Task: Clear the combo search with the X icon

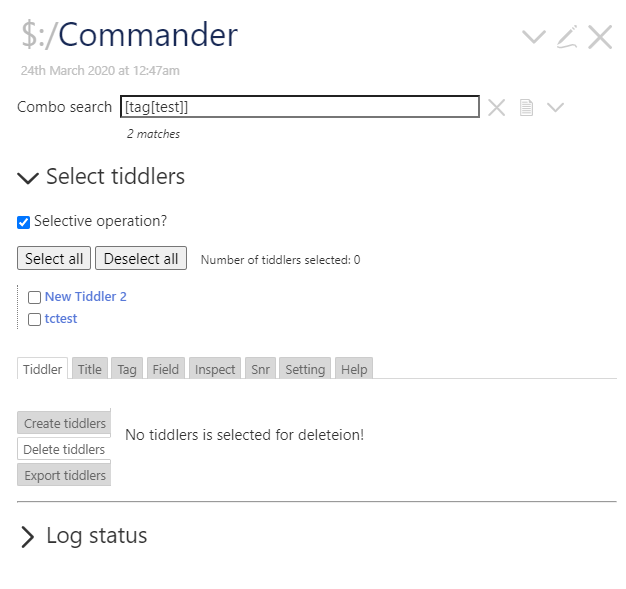Action: (x=496, y=107)
